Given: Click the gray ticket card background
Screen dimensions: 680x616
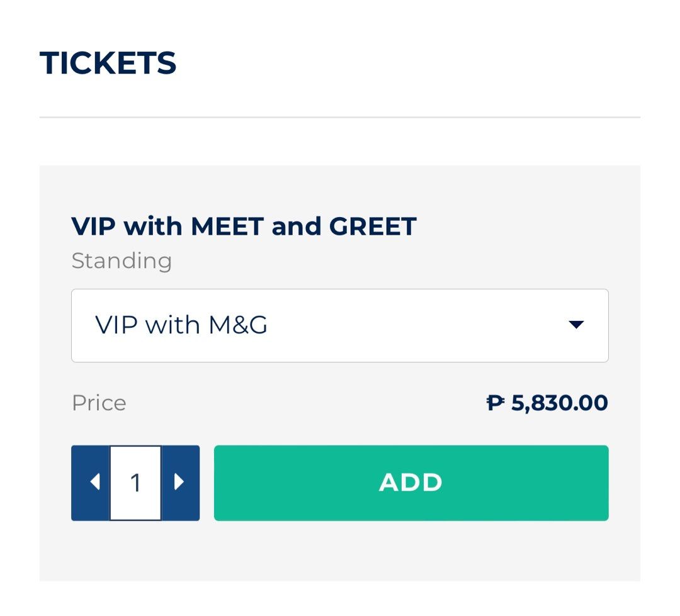Looking at the screenshot, I should (x=340, y=554).
